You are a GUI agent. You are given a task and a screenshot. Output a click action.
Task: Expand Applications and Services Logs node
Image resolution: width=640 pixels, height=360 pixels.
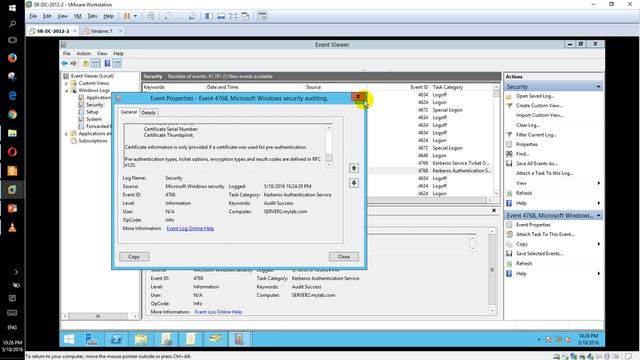click(66, 134)
